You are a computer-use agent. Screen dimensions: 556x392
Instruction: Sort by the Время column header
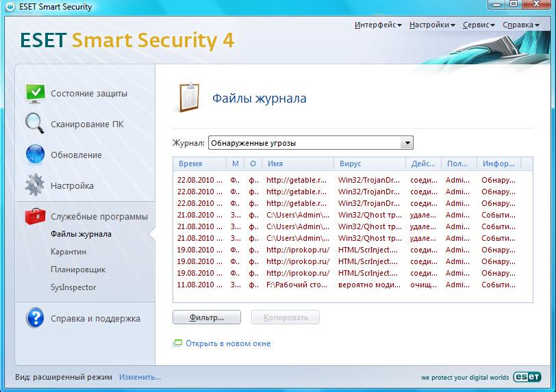click(200, 164)
